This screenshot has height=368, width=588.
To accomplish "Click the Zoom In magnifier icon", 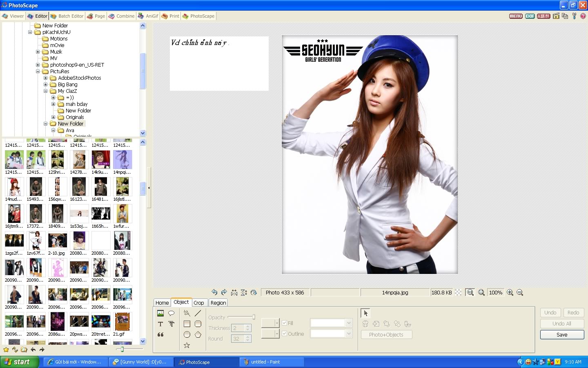I will coord(510,292).
